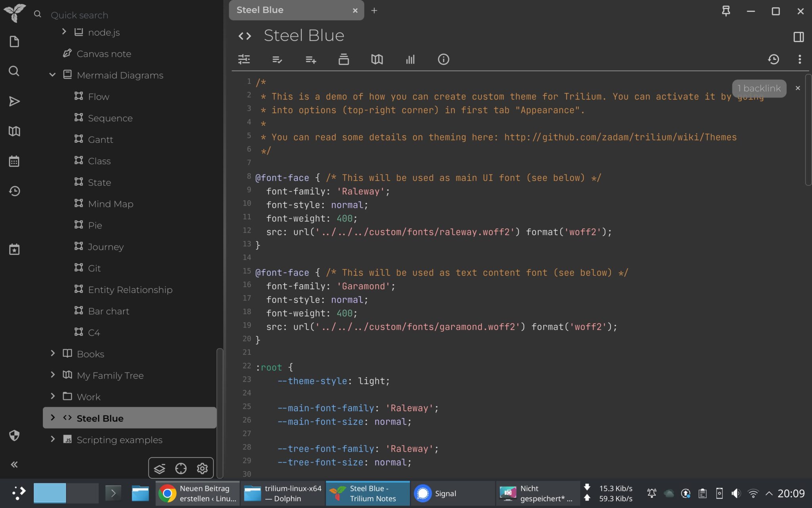
Task: Open the calendar icon in sidebar
Action: tap(14, 161)
